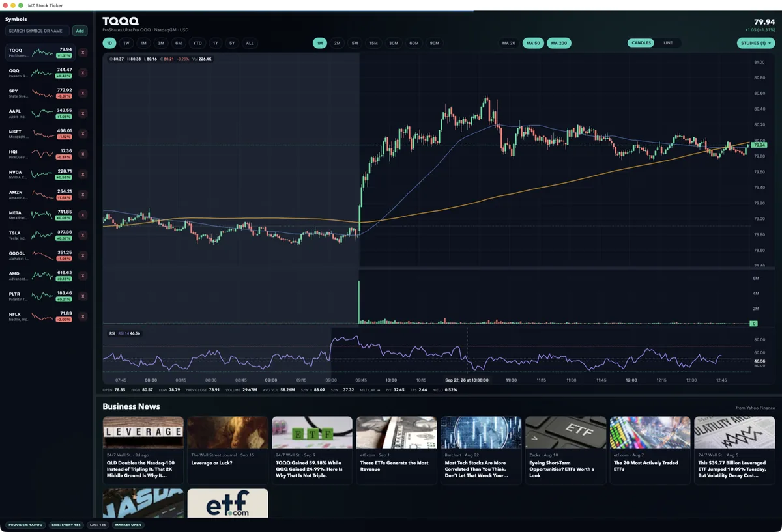Open Leverage or Luck? news card
The height and width of the screenshot is (532, 782).
click(x=227, y=451)
